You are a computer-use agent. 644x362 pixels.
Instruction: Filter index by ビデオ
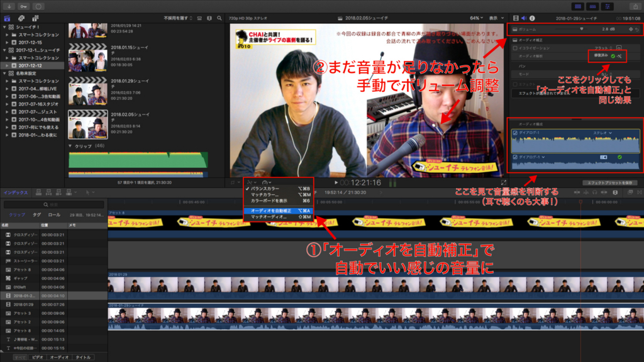pyautogui.click(x=37, y=358)
